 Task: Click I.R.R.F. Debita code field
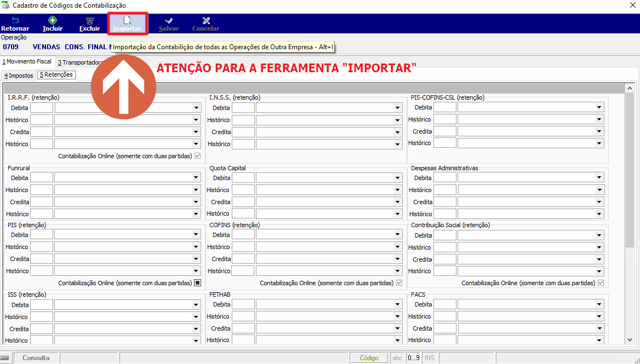[x=42, y=108]
